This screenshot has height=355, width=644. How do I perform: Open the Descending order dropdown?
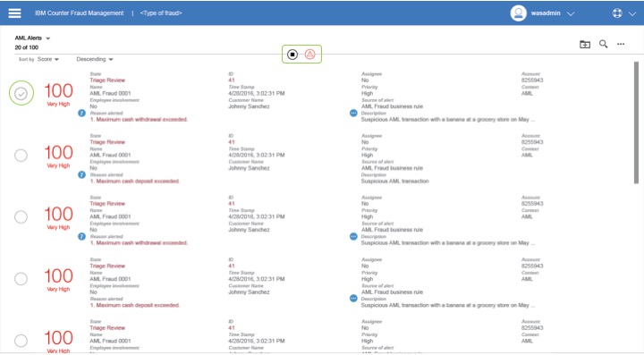click(95, 60)
